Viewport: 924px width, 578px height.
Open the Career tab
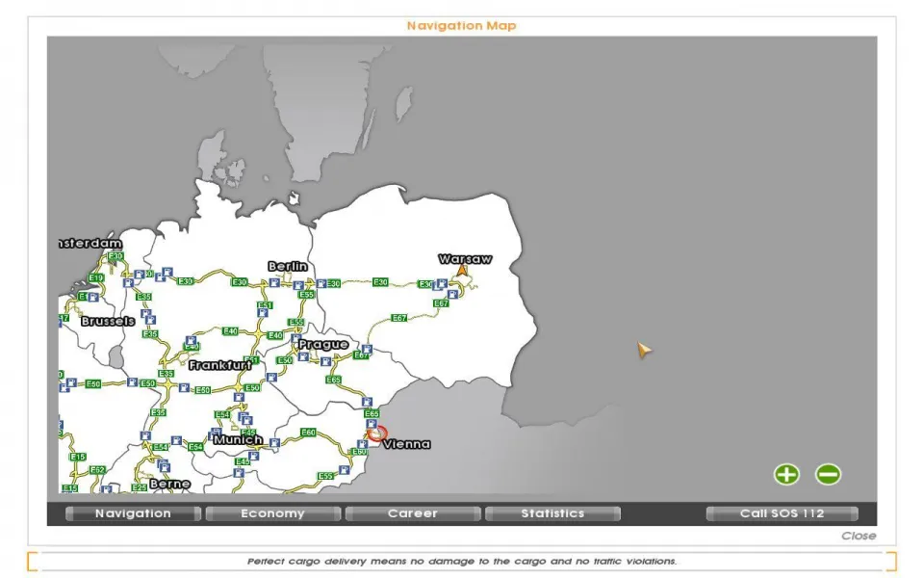tap(412, 513)
